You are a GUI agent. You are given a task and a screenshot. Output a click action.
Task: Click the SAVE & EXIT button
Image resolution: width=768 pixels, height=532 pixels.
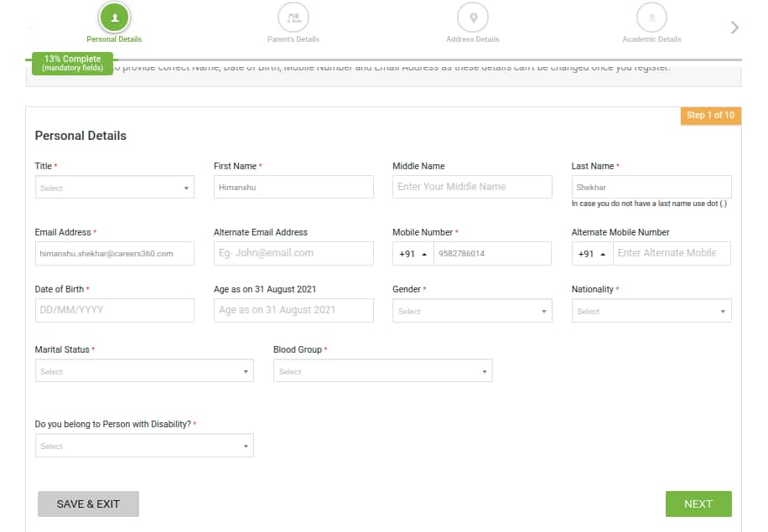pos(87,504)
